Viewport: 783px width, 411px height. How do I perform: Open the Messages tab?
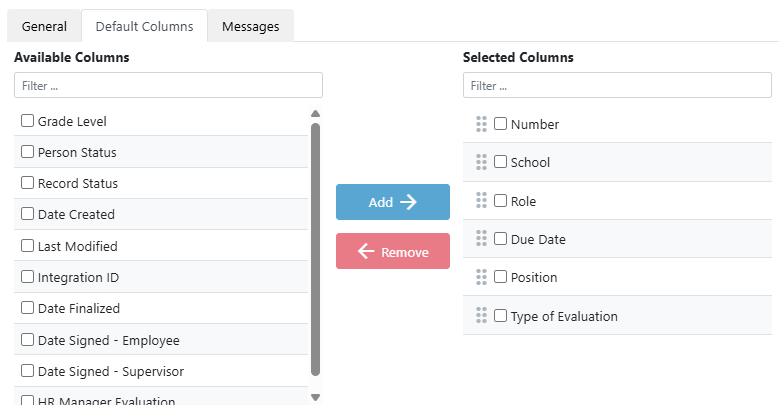click(250, 26)
